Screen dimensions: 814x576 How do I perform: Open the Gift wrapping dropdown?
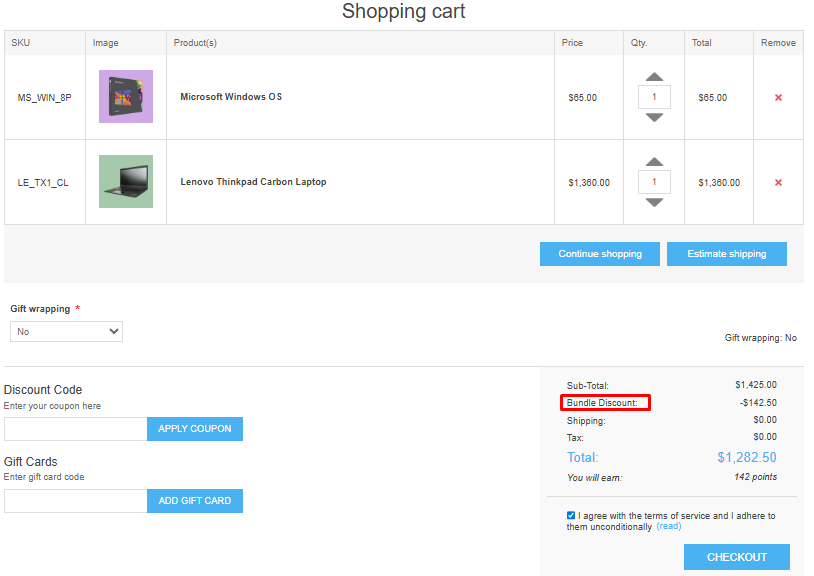click(x=66, y=331)
